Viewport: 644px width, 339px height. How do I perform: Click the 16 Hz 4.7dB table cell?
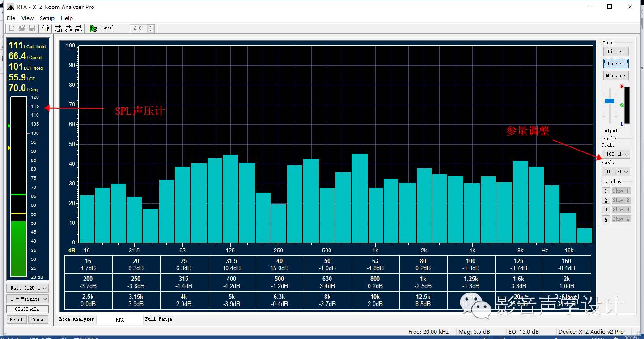tap(89, 264)
